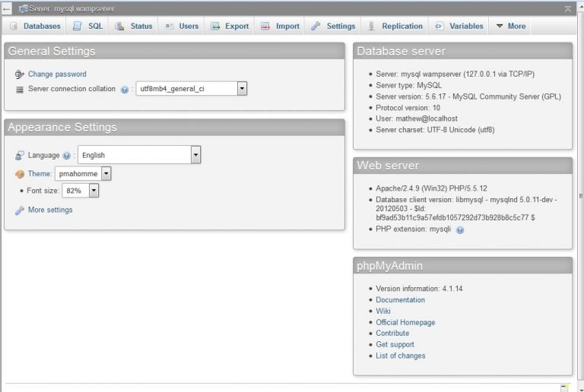
Task: Click the back arrow icon at top left
Action: pyautogui.click(x=6, y=8)
